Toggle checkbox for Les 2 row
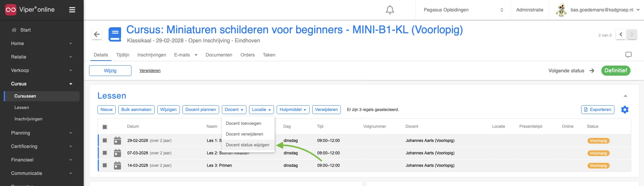The width and height of the screenshot is (644, 186). [105, 153]
